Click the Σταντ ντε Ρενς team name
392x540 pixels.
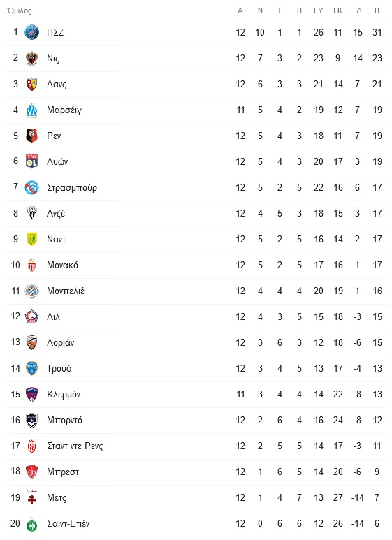(75, 446)
